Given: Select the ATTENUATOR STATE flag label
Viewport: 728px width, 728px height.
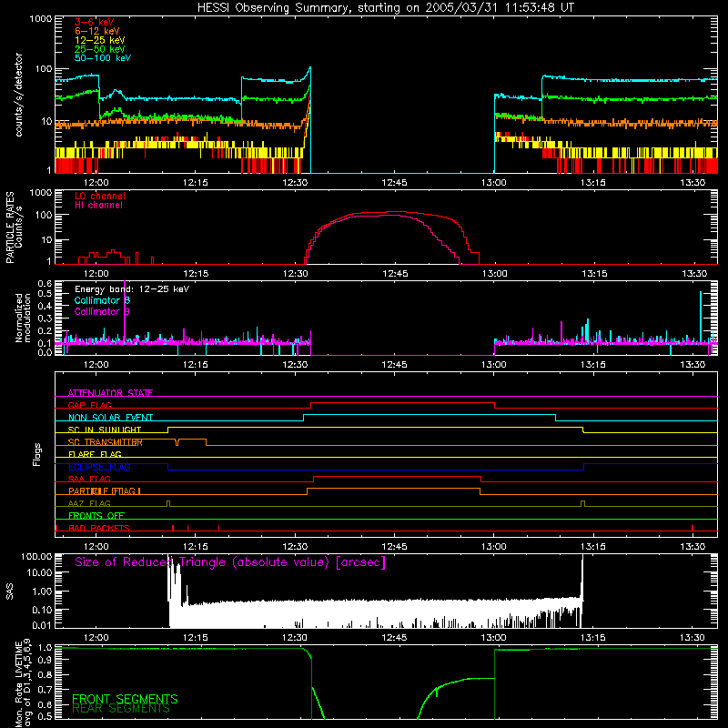Looking at the screenshot, I should [110, 393].
